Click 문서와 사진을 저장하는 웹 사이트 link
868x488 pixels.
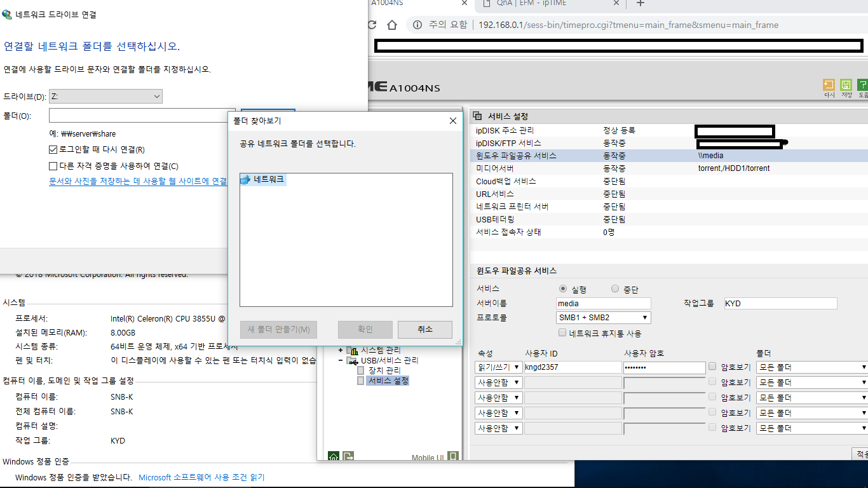138,181
